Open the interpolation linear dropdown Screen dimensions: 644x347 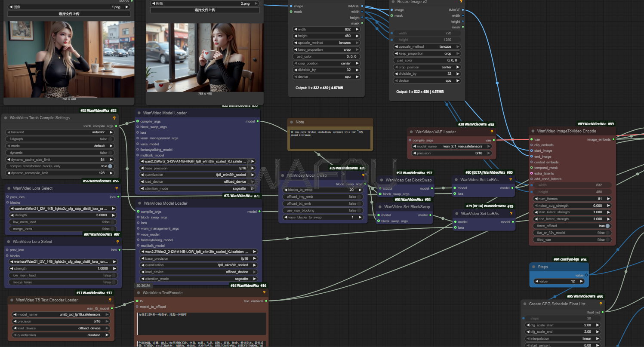coord(563,338)
